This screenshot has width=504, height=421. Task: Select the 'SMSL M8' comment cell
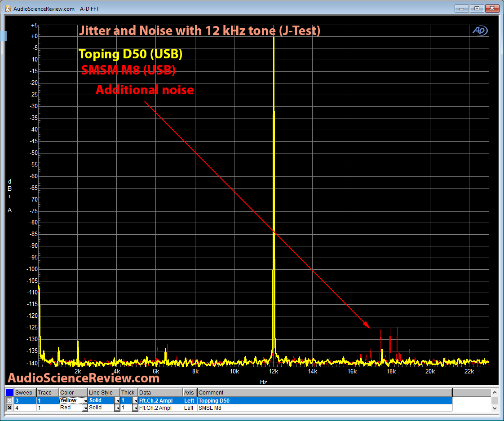325,408
